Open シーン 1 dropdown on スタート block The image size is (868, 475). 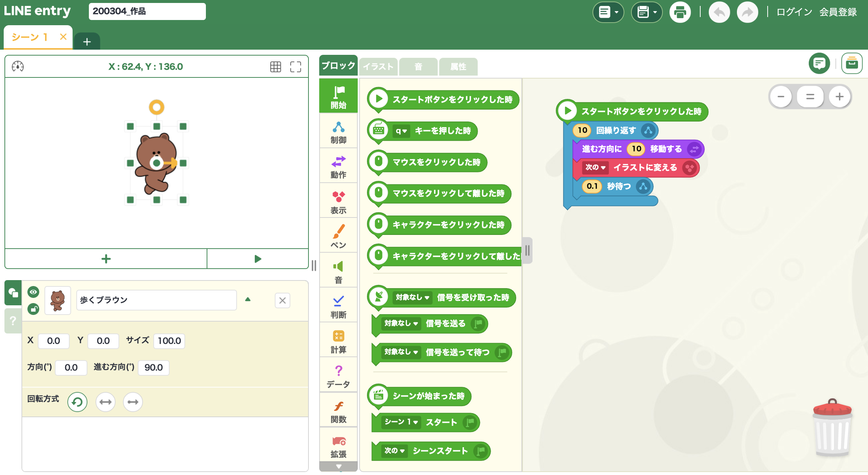(x=401, y=422)
